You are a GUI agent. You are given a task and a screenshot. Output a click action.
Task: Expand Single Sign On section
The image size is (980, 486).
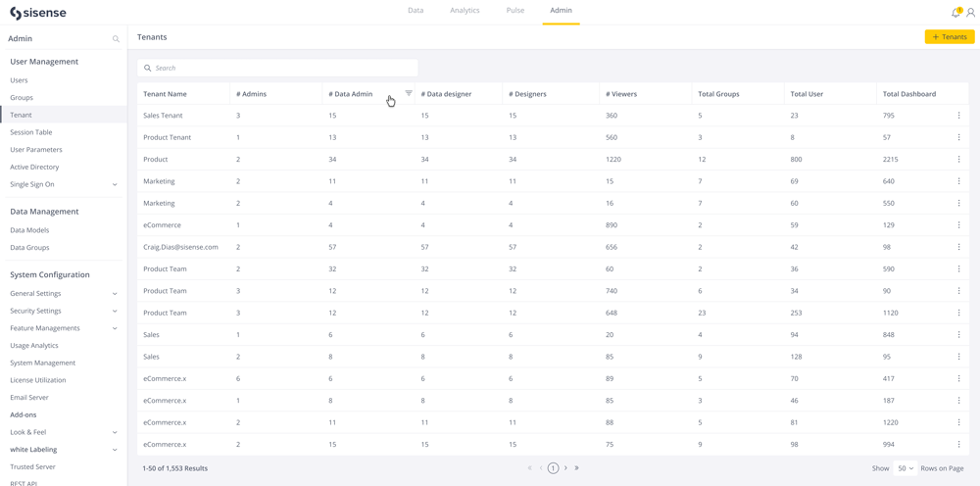coord(115,185)
